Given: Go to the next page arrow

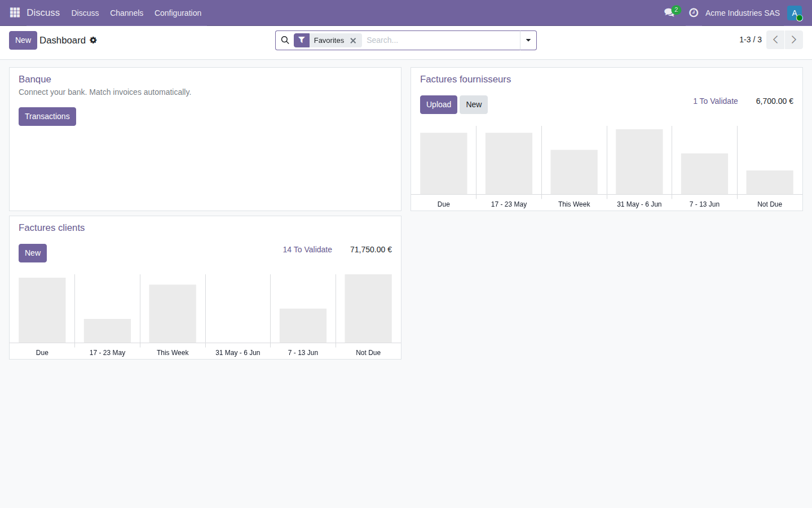Looking at the screenshot, I should [793, 40].
